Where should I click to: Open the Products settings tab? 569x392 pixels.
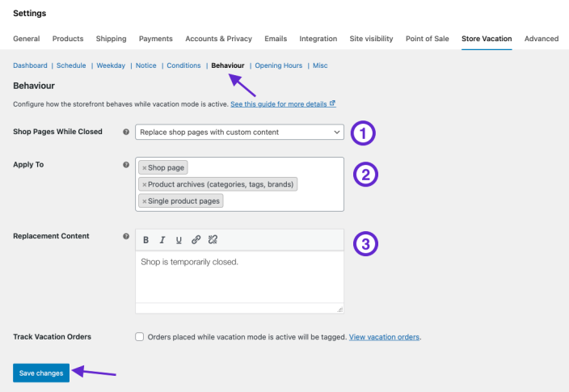[x=68, y=39]
